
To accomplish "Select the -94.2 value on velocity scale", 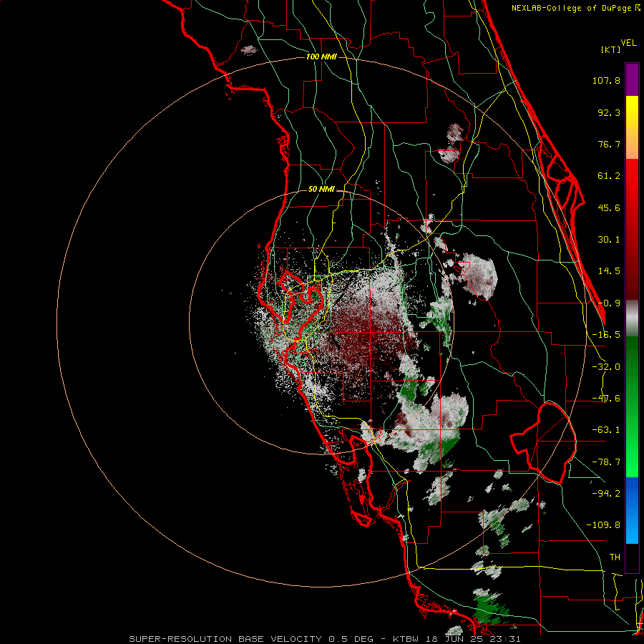I will click(606, 494).
